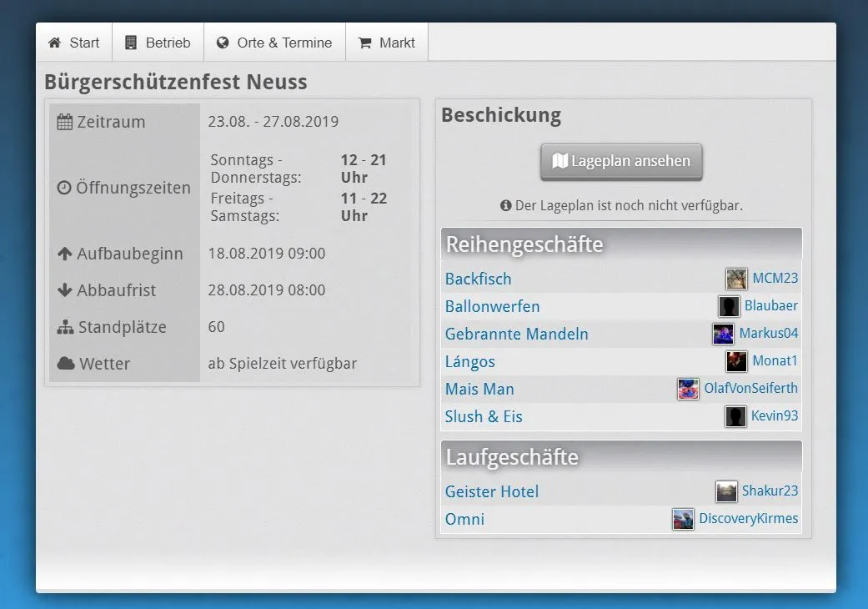This screenshot has height=609, width=868.
Task: Click OlafVonSeiferth's avatar image
Action: 688,389
